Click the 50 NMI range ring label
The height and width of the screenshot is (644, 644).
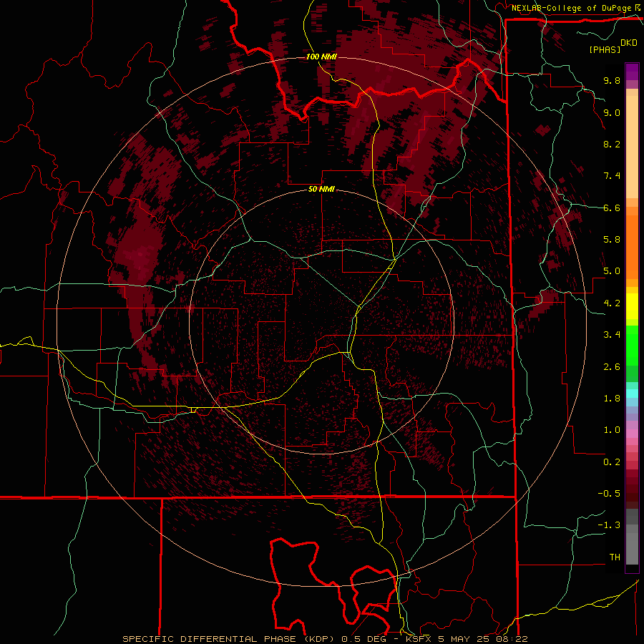[x=321, y=189]
